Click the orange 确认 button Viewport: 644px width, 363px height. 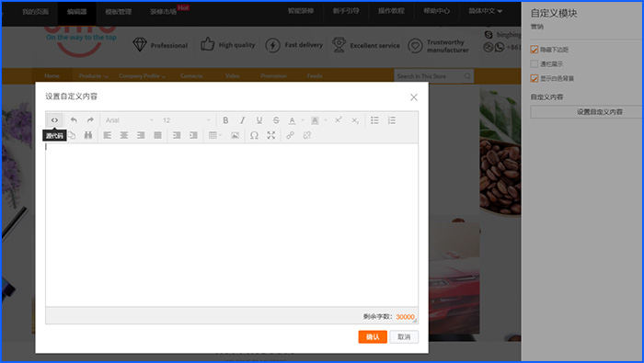373,336
